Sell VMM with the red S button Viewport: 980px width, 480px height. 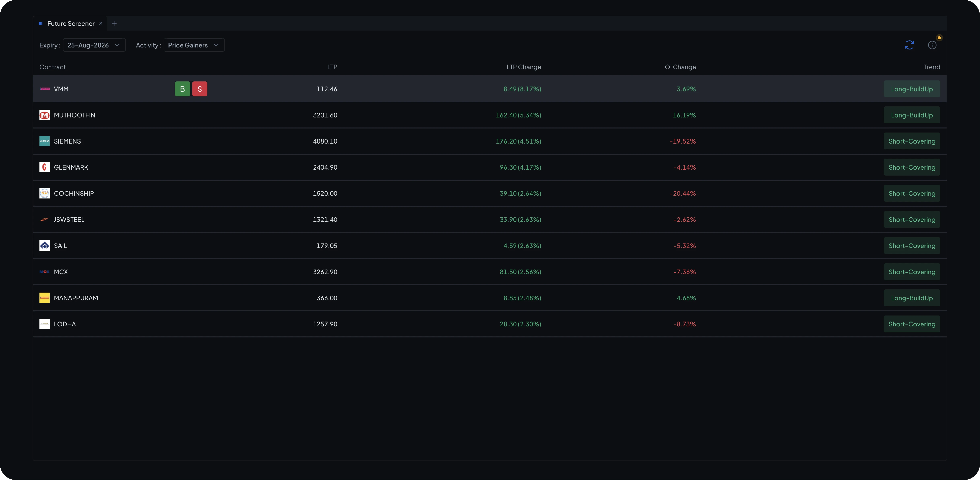click(200, 89)
